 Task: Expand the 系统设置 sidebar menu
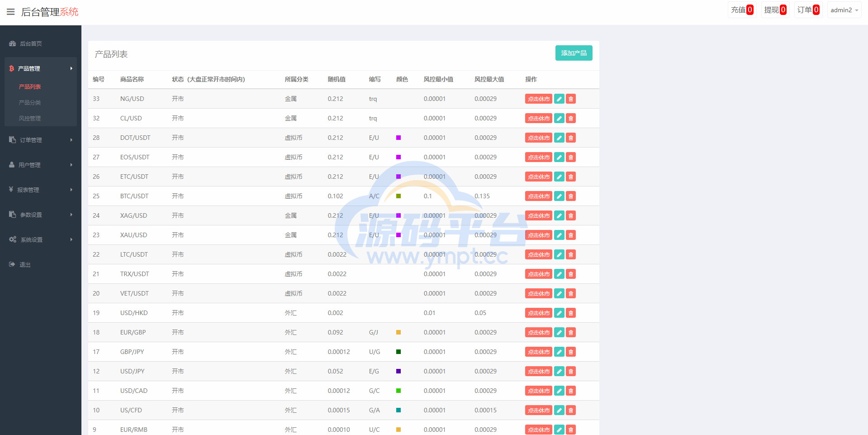(41, 239)
